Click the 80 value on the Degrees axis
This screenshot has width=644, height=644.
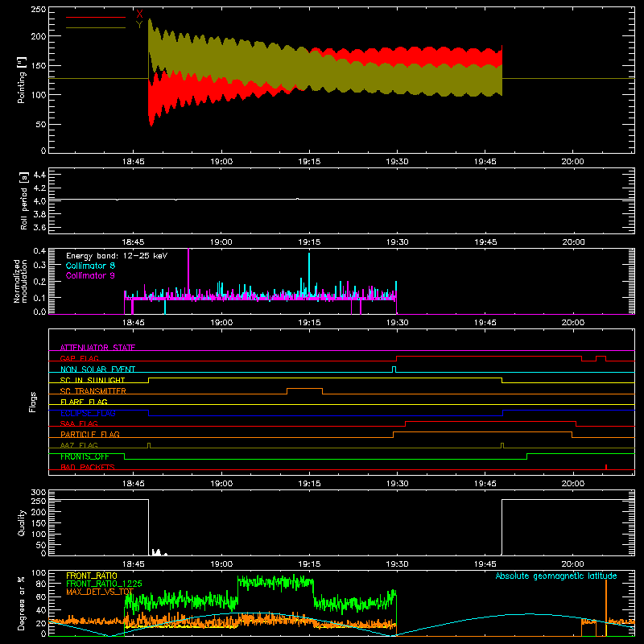(41, 584)
